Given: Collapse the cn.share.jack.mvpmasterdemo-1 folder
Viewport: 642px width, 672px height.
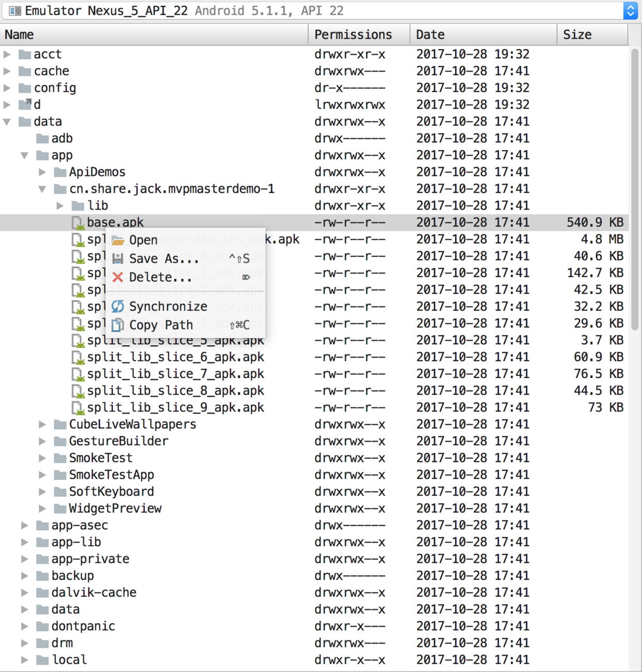Looking at the screenshot, I should [42, 189].
